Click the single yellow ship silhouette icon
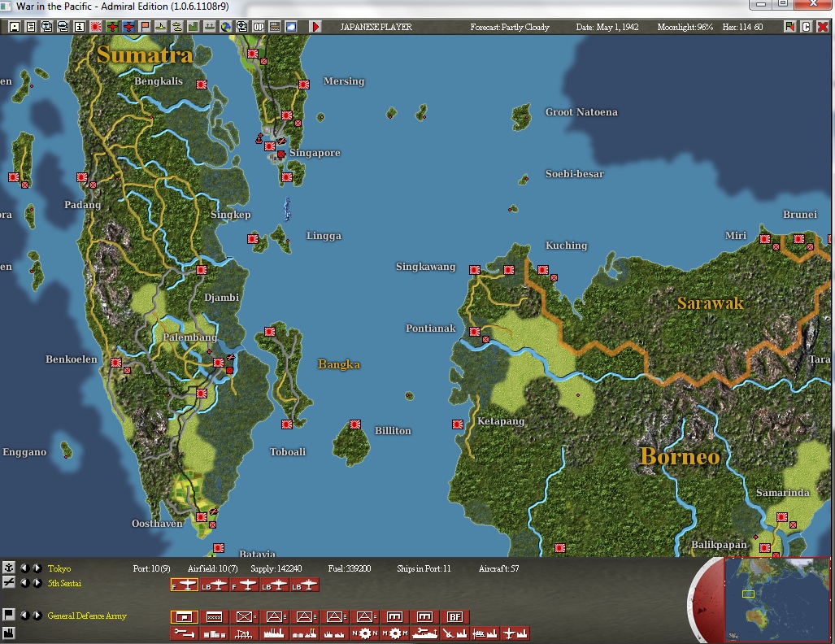The width and height of the screenshot is (835, 644). coord(161,27)
